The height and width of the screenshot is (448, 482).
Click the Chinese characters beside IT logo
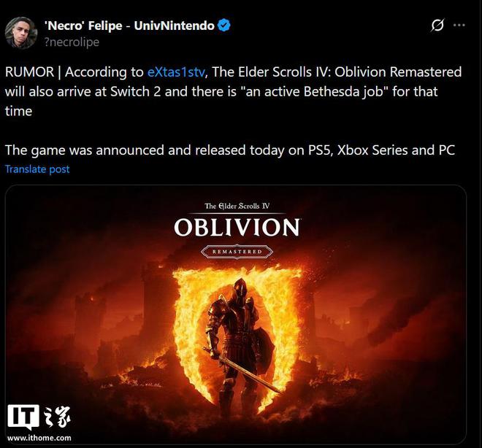click(58, 417)
